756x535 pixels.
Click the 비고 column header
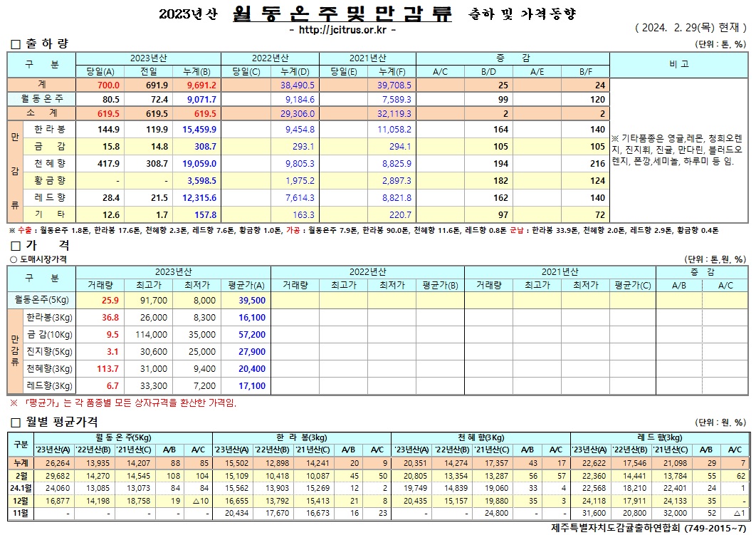tap(678, 64)
